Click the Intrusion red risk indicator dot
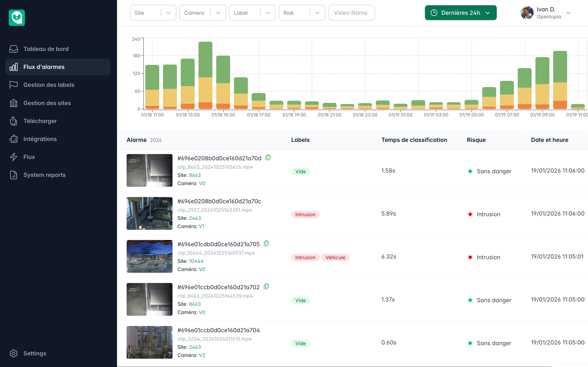 (x=471, y=214)
